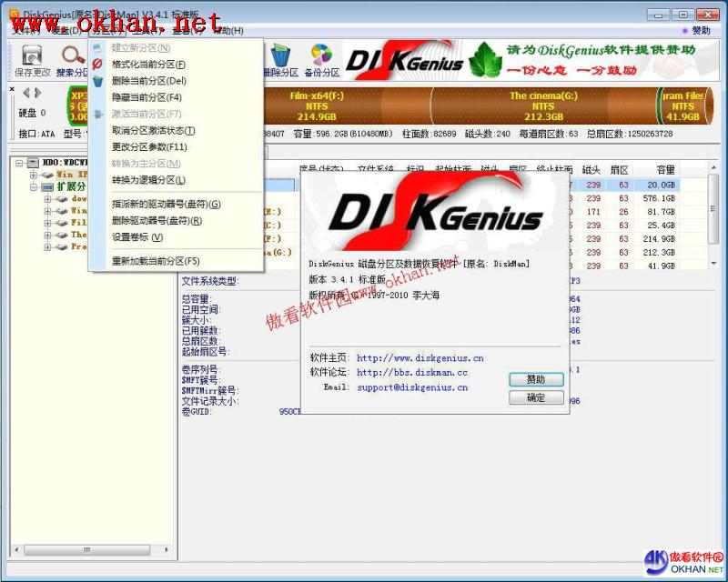The width and height of the screenshot is (728, 582).
Task: Open the http://bbs.diskman.cc forum link
Action: 412,373
